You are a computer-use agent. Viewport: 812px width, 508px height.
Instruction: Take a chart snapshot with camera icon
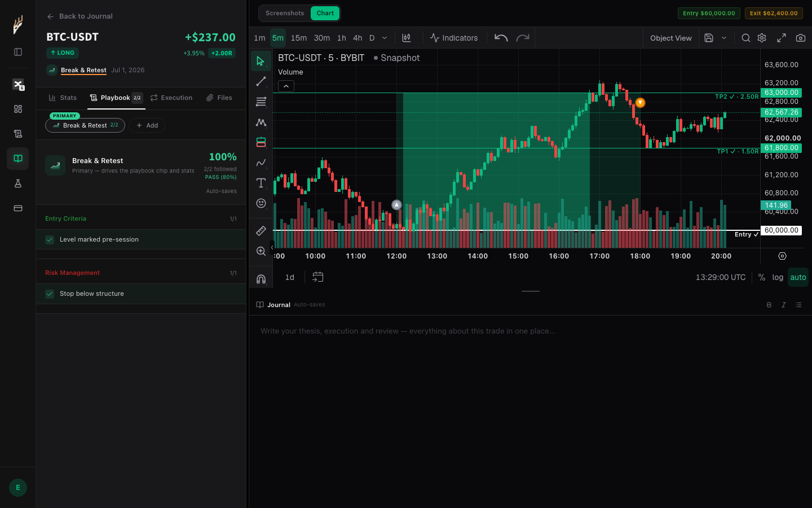801,38
